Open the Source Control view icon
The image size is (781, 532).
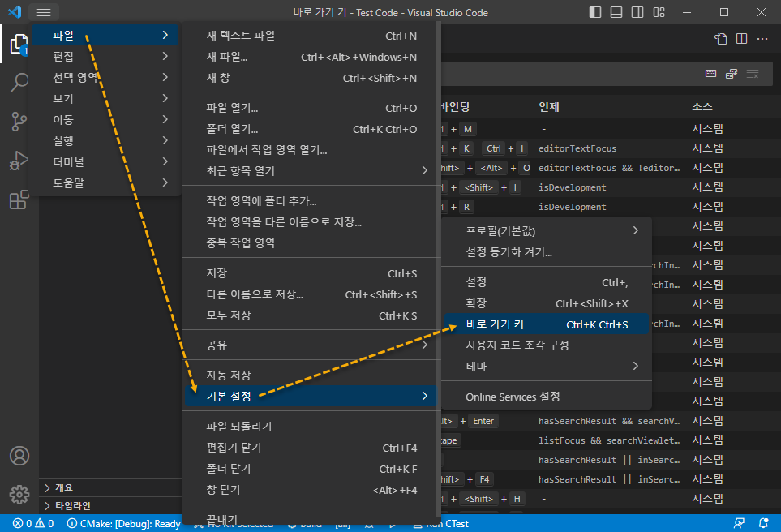click(19, 121)
